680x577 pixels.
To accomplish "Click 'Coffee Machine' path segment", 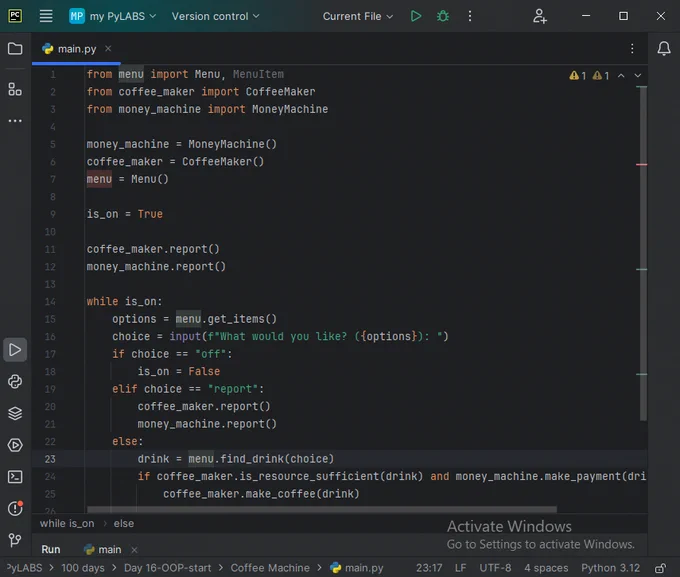I will pyautogui.click(x=270, y=568).
